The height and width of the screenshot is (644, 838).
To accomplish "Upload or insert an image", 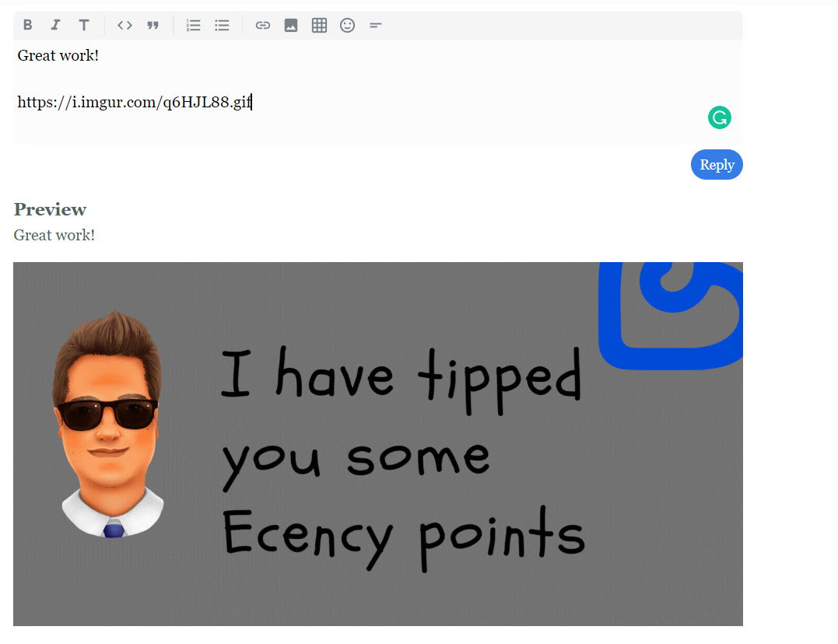I will point(291,25).
